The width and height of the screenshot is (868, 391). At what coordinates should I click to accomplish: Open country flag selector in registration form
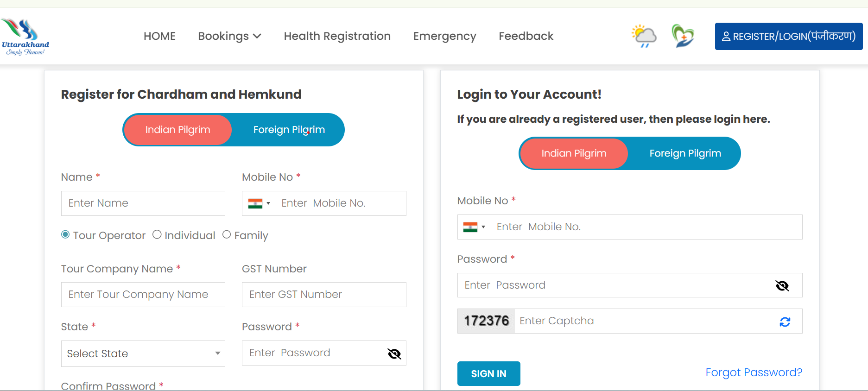click(259, 203)
